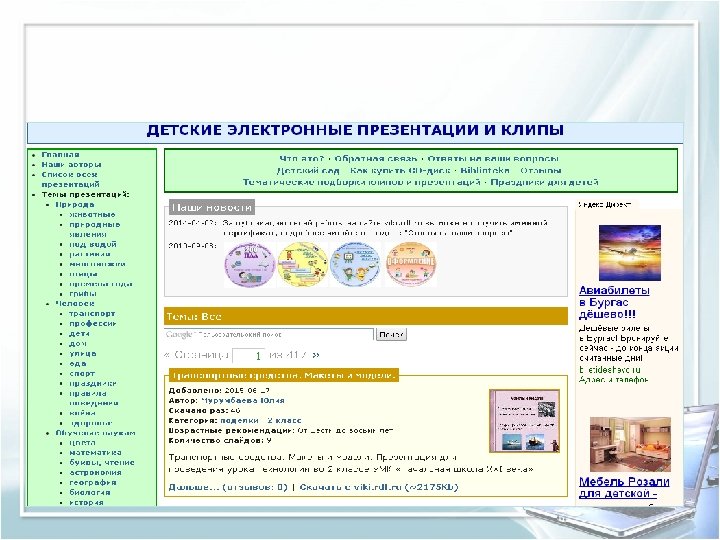Viewport: 720px width, 540px height.
Task: Select Обучение наукам topic
Action: [x=96, y=433]
